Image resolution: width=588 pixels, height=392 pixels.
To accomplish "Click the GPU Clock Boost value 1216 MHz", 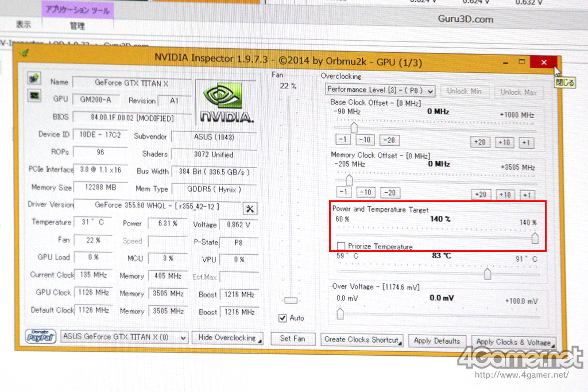I will point(239,294).
